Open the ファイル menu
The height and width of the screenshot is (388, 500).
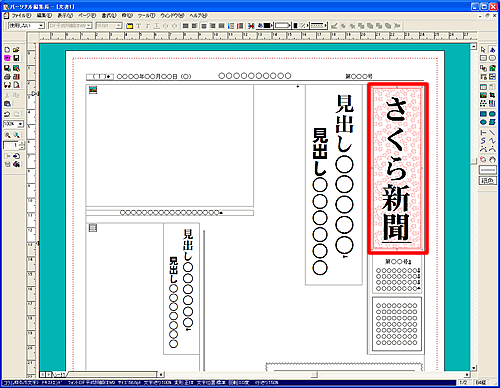[x=21, y=16]
